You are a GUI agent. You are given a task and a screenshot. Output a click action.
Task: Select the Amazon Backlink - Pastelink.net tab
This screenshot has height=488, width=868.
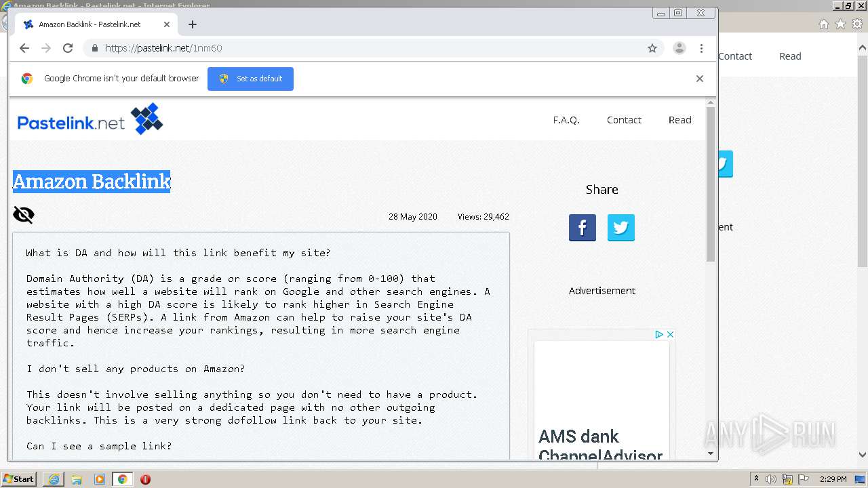(95, 24)
